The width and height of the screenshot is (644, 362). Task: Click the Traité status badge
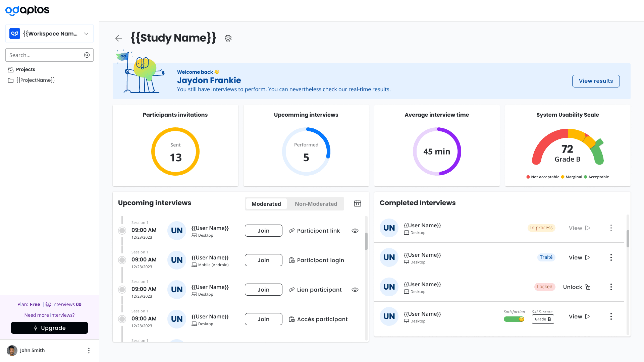pyautogui.click(x=546, y=257)
